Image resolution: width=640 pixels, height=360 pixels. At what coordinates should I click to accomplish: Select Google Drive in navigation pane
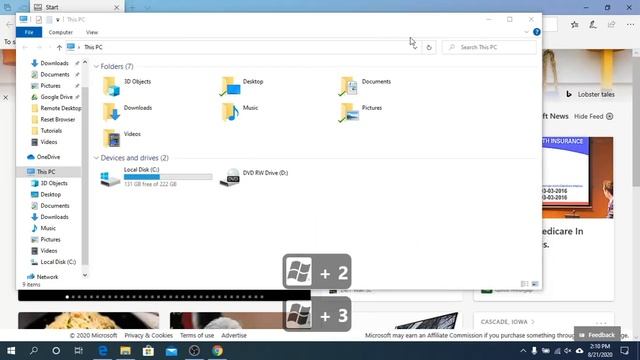point(56,97)
